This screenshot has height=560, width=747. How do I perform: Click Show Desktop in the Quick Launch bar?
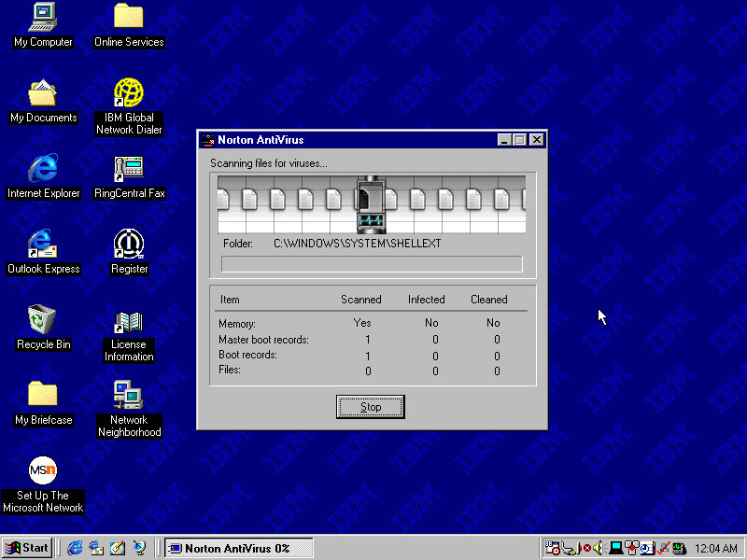pos(118,548)
